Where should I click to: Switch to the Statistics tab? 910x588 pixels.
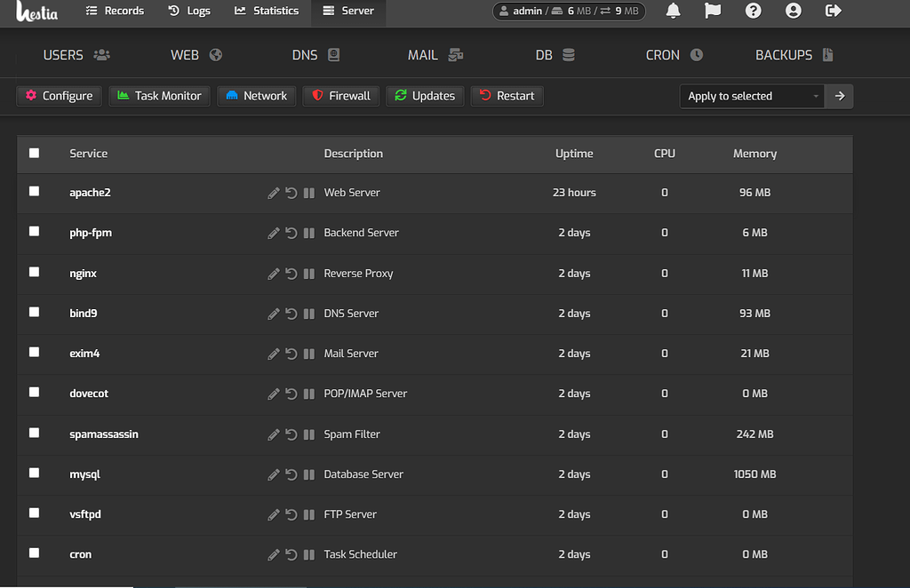click(x=267, y=11)
